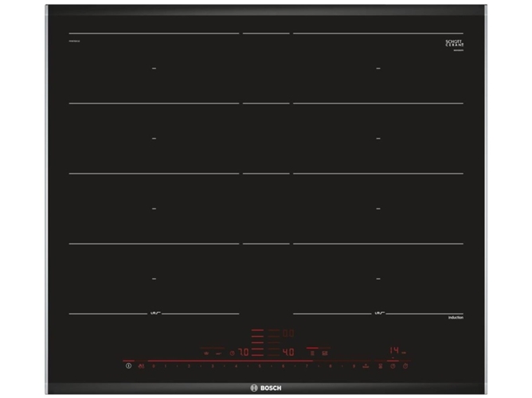Toggle the Move mode symbol beside flex zone

point(325,353)
